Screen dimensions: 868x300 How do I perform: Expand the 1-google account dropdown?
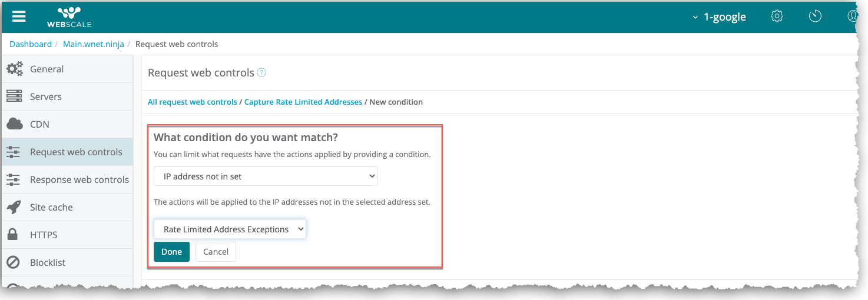tap(720, 17)
